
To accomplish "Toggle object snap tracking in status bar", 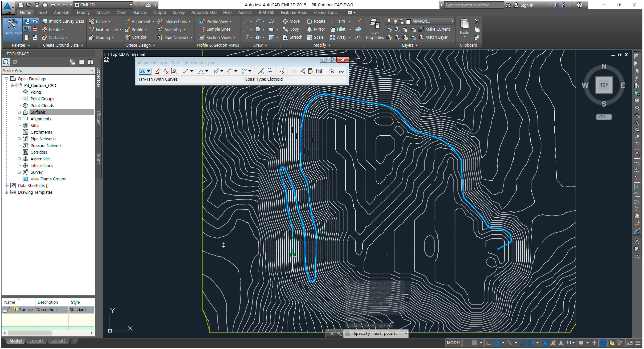I will 523,343.
